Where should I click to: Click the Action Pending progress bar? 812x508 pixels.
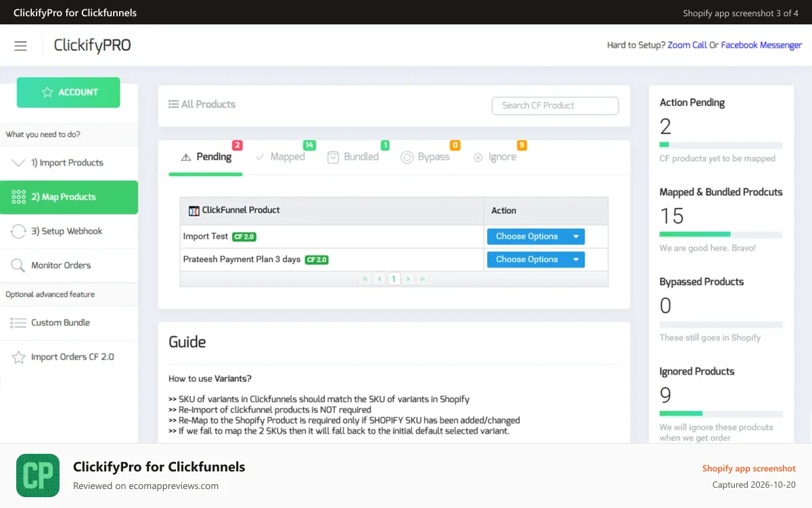[721, 145]
